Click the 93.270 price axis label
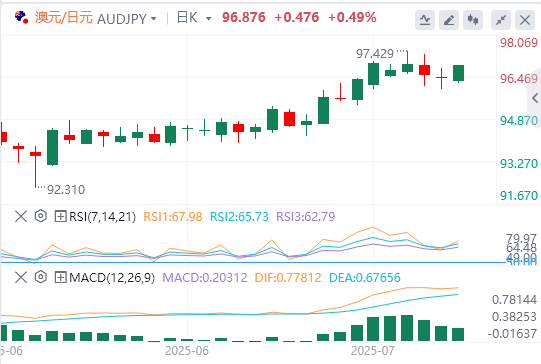 (x=519, y=164)
